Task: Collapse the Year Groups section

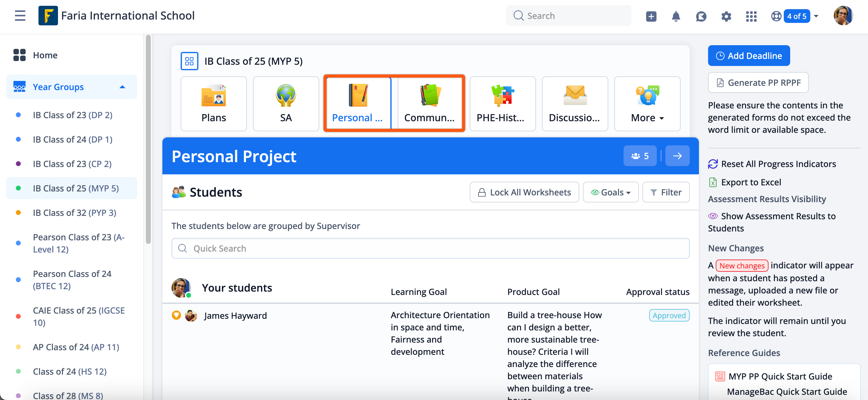Action: point(122,87)
